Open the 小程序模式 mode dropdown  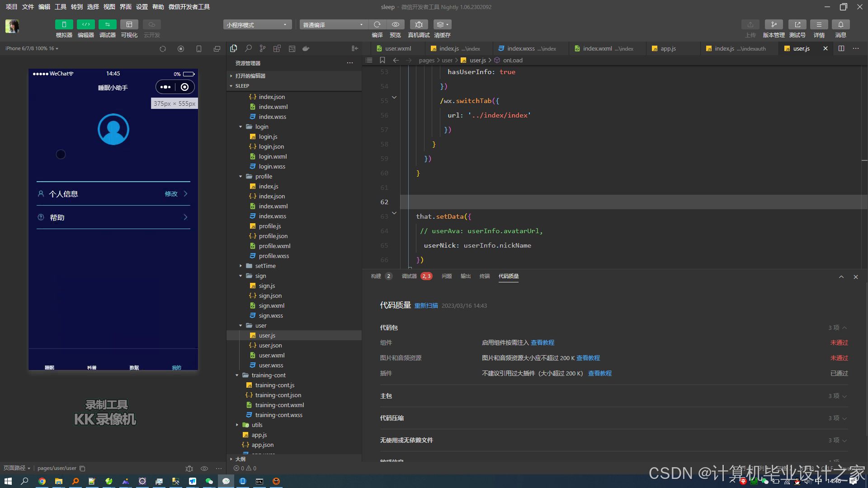pyautogui.click(x=257, y=25)
